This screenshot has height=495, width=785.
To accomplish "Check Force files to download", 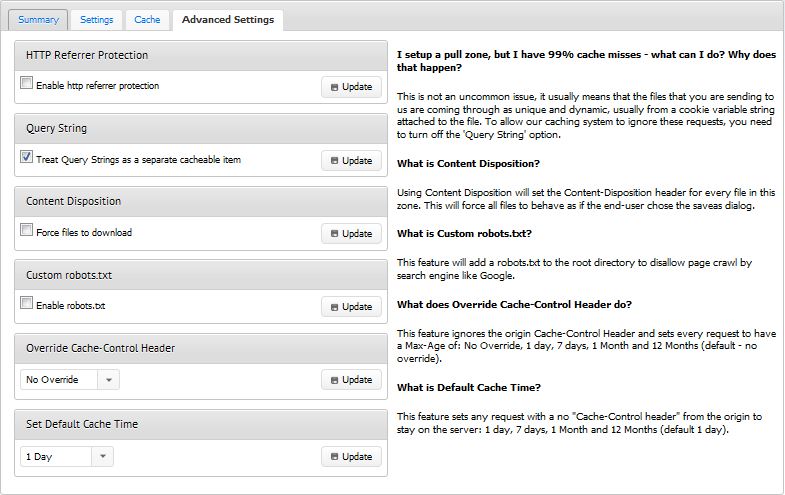I will click(27, 230).
